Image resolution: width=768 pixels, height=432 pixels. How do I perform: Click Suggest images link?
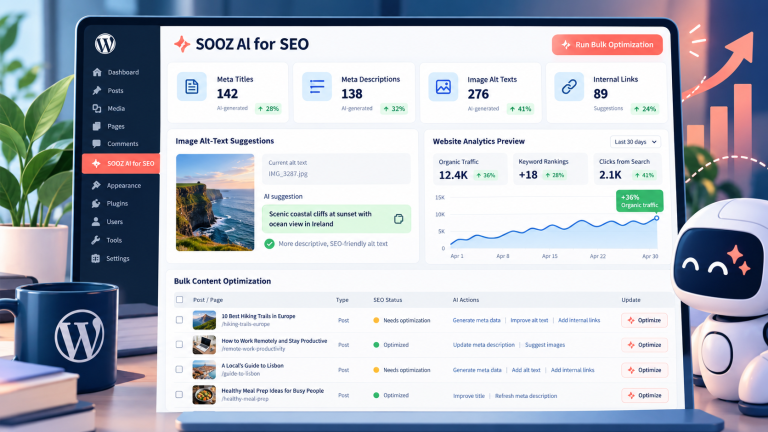[x=545, y=345]
